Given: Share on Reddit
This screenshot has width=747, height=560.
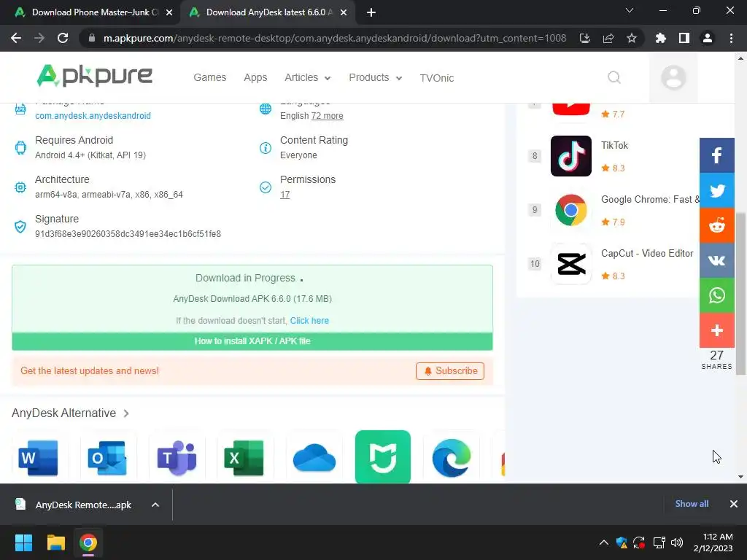Looking at the screenshot, I should [x=716, y=225].
